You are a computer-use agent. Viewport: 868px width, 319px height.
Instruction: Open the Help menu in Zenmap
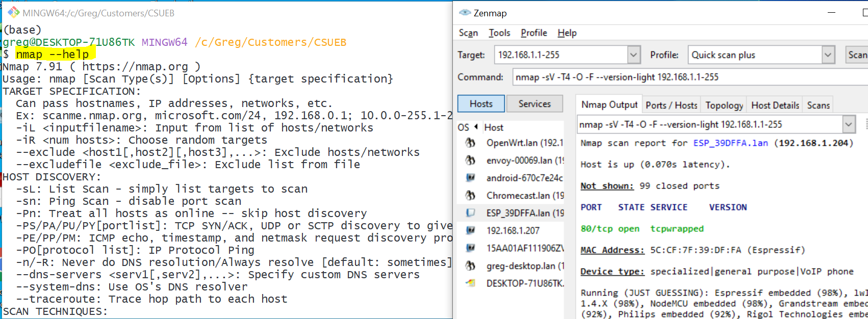pyautogui.click(x=567, y=33)
